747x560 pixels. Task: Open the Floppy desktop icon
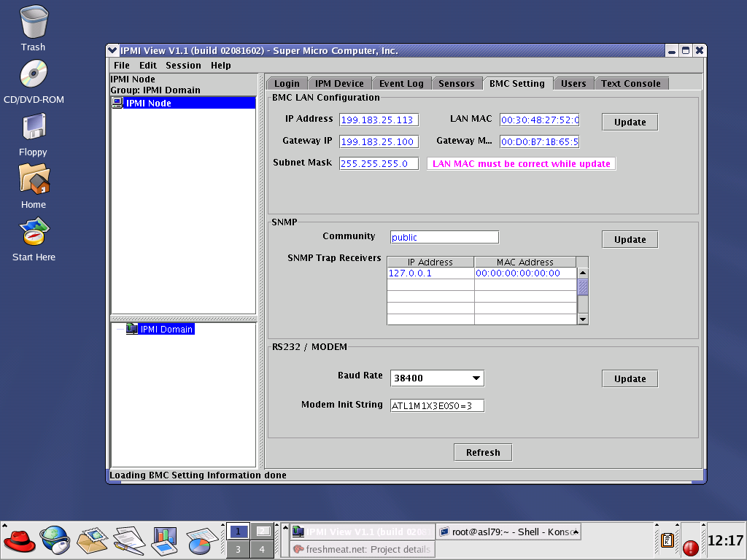coord(34,126)
